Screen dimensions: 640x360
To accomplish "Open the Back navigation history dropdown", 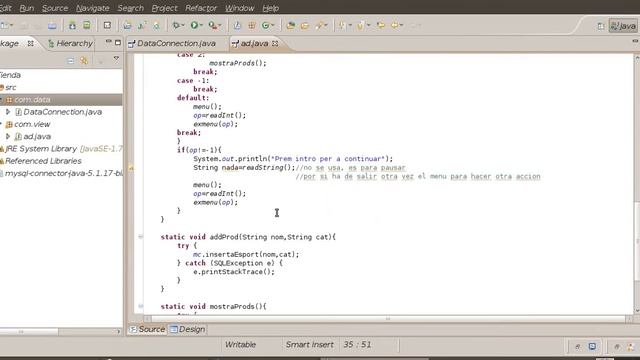I will coord(402,25).
